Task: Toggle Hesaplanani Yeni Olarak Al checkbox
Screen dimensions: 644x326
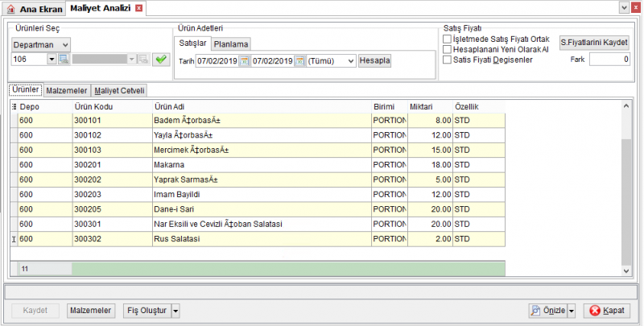Action: pos(447,50)
